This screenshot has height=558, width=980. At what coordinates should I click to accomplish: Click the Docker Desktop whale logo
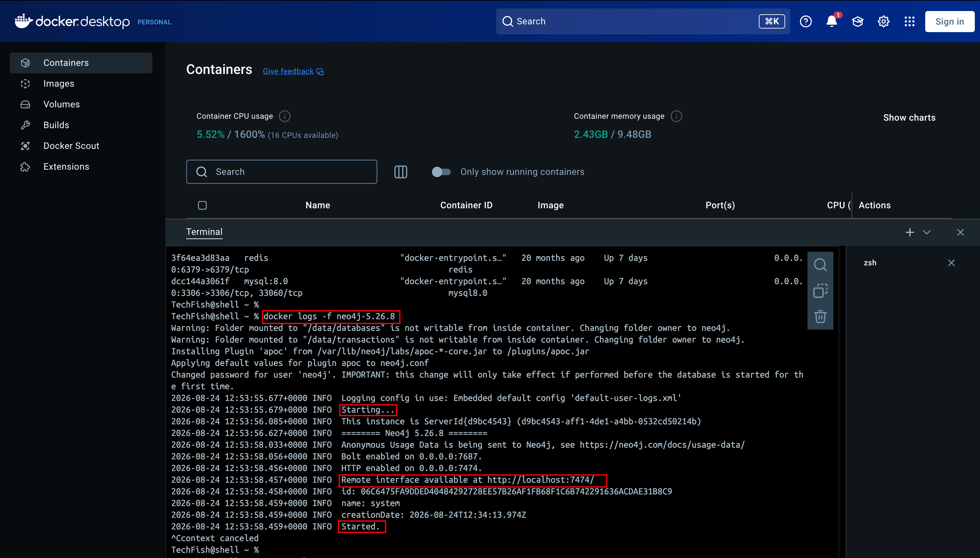[24, 21]
